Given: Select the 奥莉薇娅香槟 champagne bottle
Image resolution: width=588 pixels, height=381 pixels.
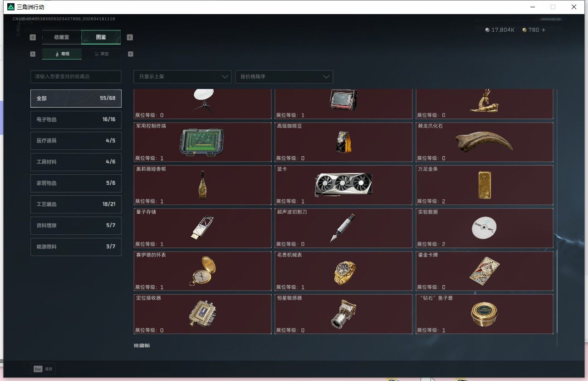Looking at the screenshot, I should point(202,185).
